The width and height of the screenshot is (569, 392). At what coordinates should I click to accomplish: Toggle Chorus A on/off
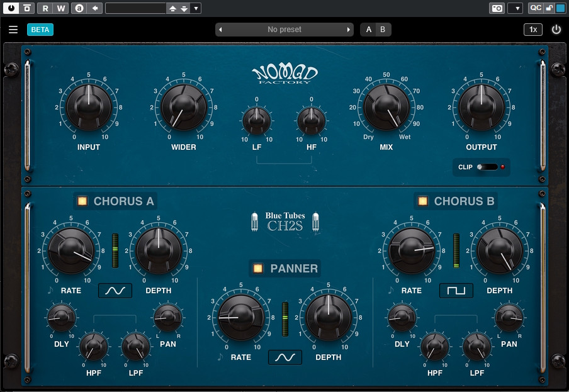[82, 201]
